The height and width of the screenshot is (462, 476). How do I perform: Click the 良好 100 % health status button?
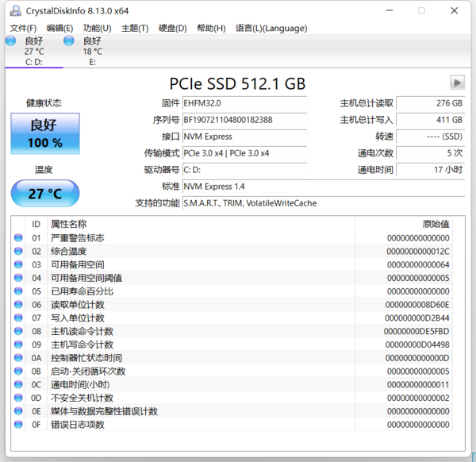[45, 133]
